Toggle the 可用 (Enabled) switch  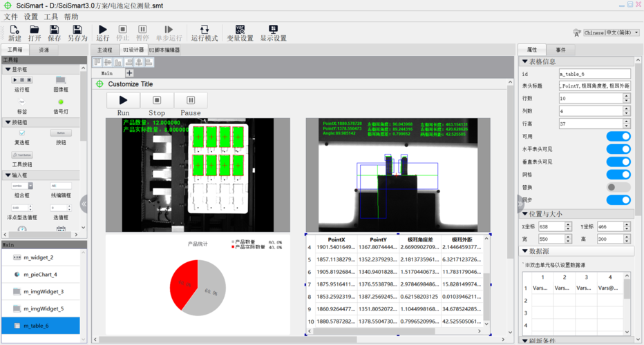coord(618,136)
